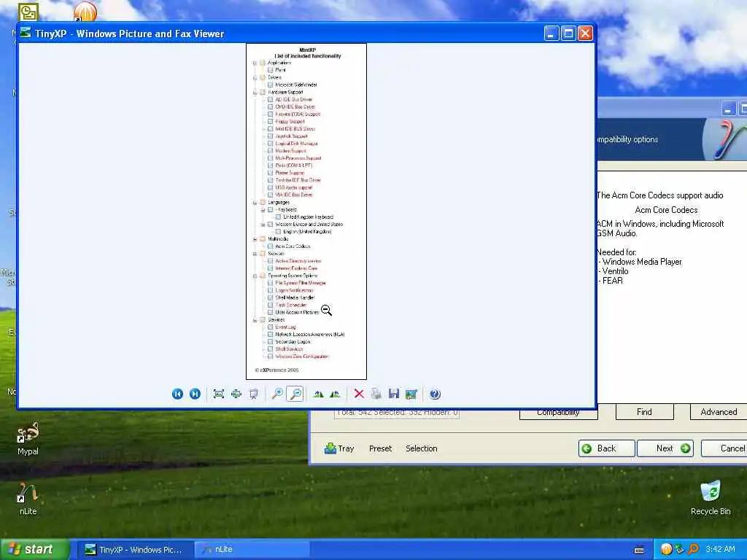Start the slide show
Screen dimensions: 747x560
coord(253,394)
